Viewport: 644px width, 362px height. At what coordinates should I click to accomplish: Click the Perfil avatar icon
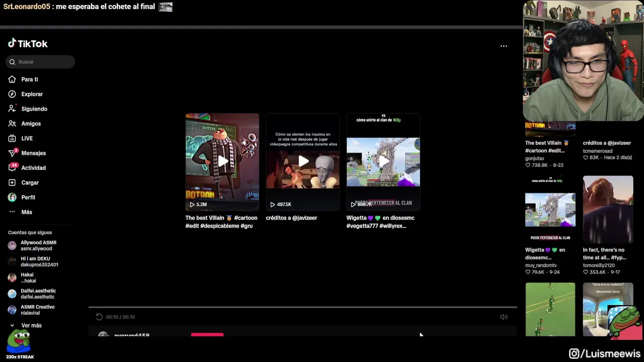pyautogui.click(x=12, y=197)
